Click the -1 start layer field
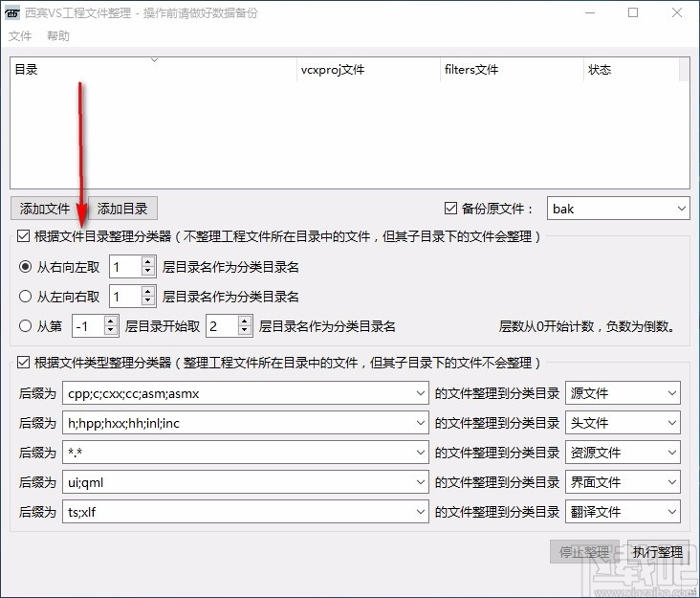The height and width of the screenshot is (598, 700). click(x=88, y=325)
